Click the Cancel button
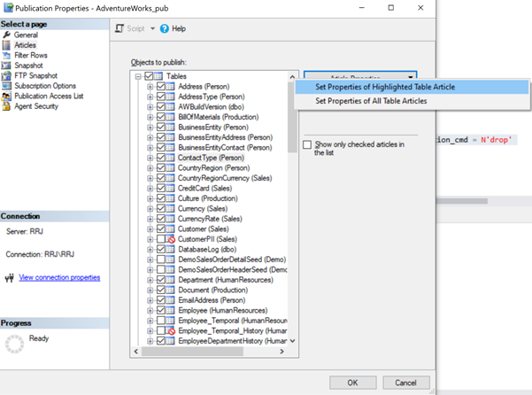This screenshot has width=532, height=395. coord(405,383)
